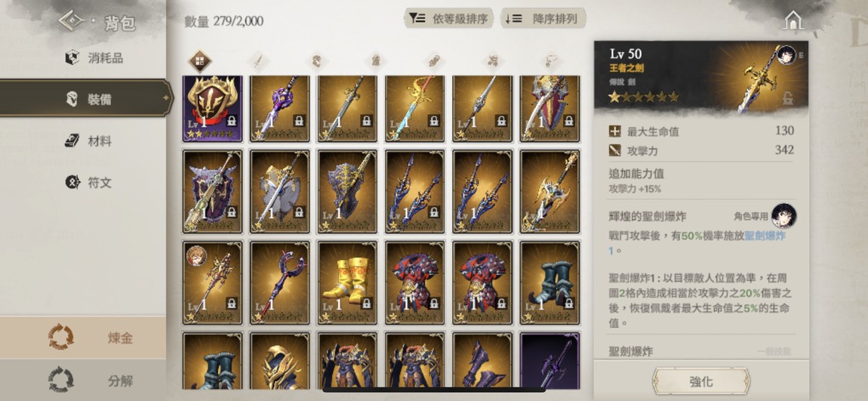Click the 角色專用 character portrait icon
This screenshot has height=401, width=868.
pyautogui.click(x=784, y=215)
